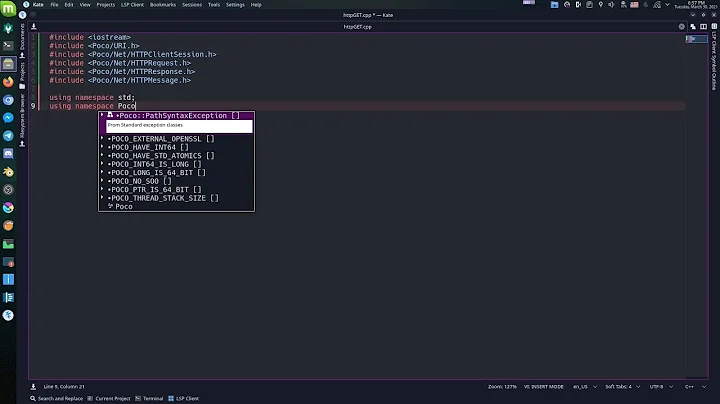Image resolution: width=720 pixels, height=404 pixels.
Task: Expand the POCO_HAVE_INT64 completion item
Action: (x=102, y=147)
